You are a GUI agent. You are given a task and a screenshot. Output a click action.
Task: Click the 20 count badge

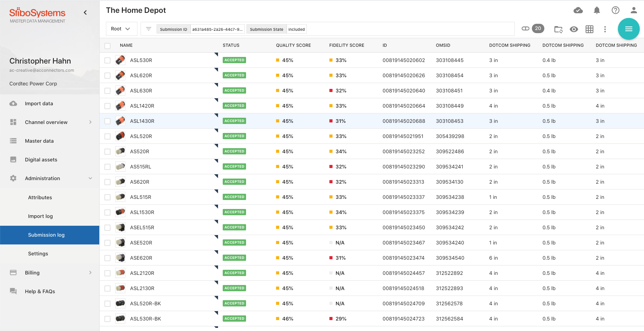tap(538, 28)
